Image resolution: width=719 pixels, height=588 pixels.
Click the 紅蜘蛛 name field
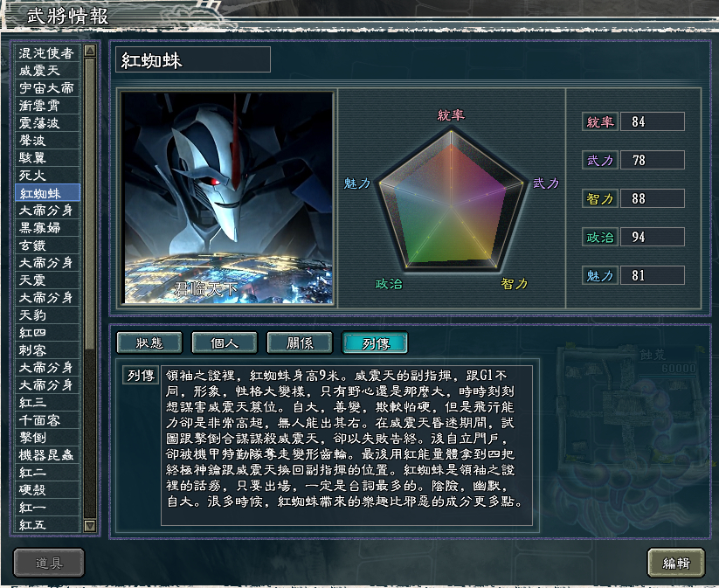tap(193, 59)
